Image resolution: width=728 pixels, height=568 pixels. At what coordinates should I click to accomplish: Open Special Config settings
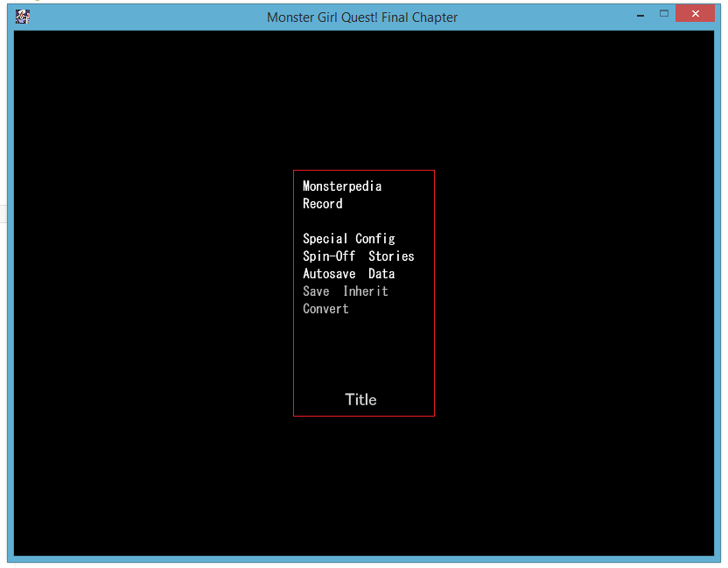coord(348,239)
